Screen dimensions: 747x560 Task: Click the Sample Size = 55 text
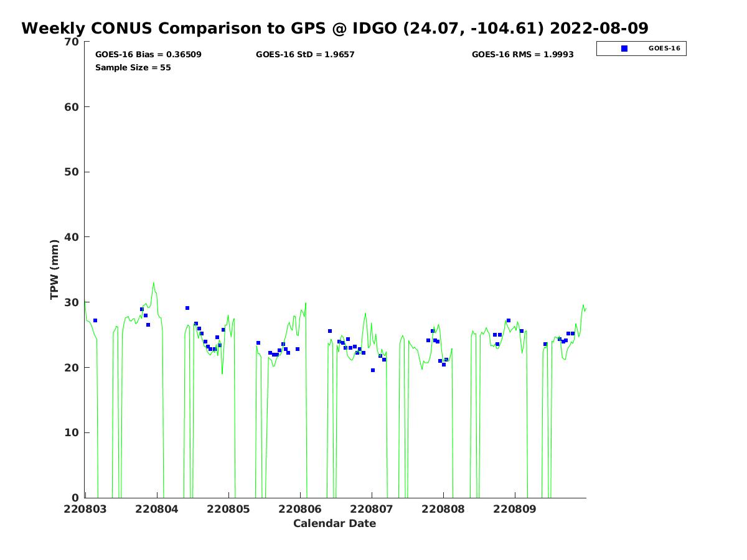tap(133, 68)
